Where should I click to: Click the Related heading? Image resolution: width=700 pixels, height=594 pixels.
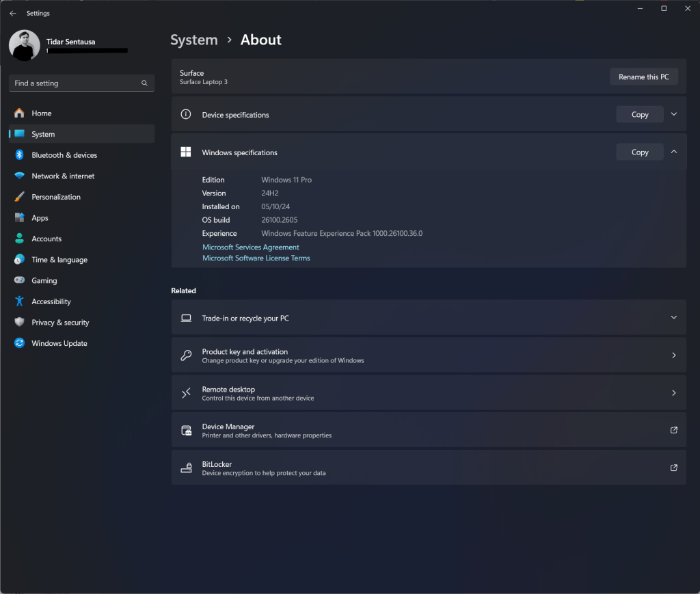(183, 291)
